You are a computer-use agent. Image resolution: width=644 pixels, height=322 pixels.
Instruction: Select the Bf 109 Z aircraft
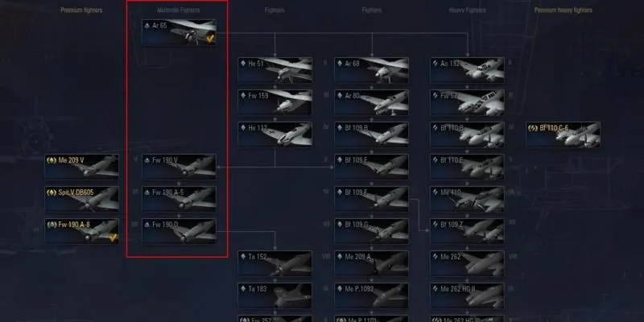tap(467, 231)
